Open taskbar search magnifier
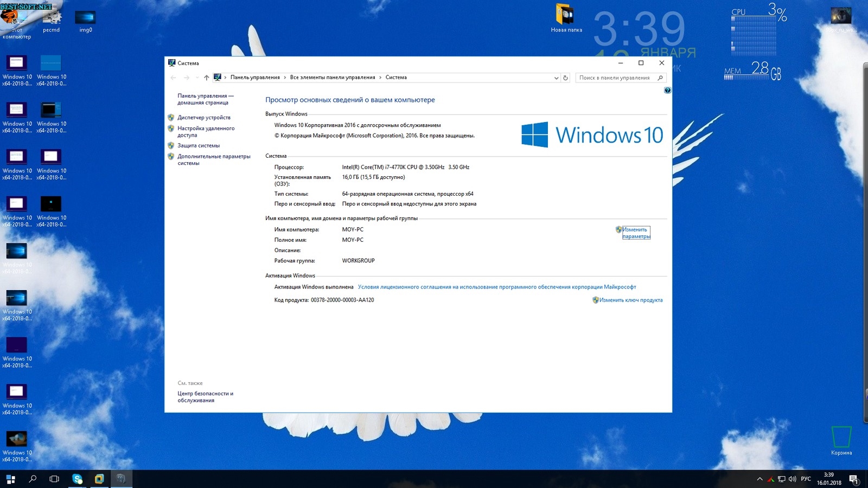 tap(33, 479)
